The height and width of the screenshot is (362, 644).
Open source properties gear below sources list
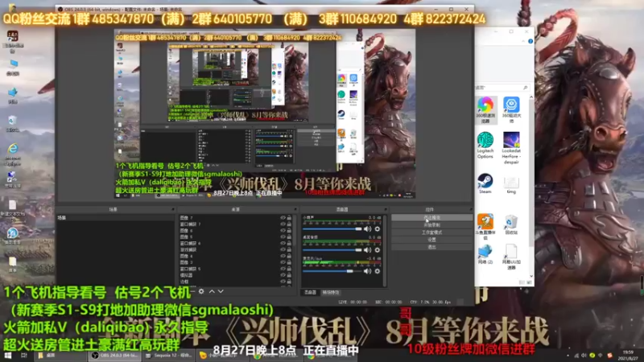coord(201,291)
